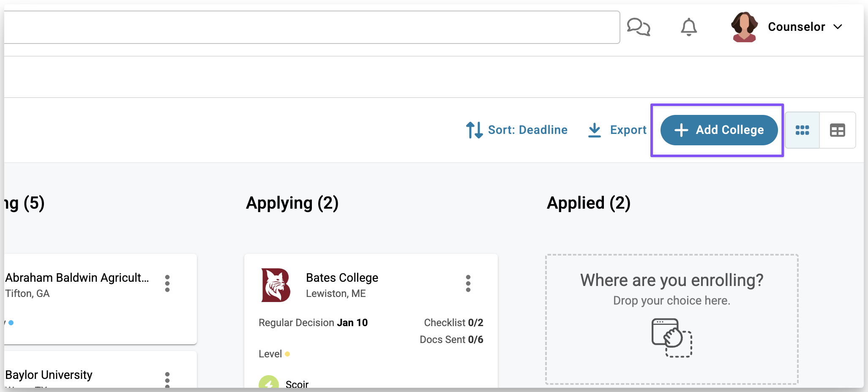Image resolution: width=868 pixels, height=392 pixels.
Task: Switch to table view
Action: [837, 130]
